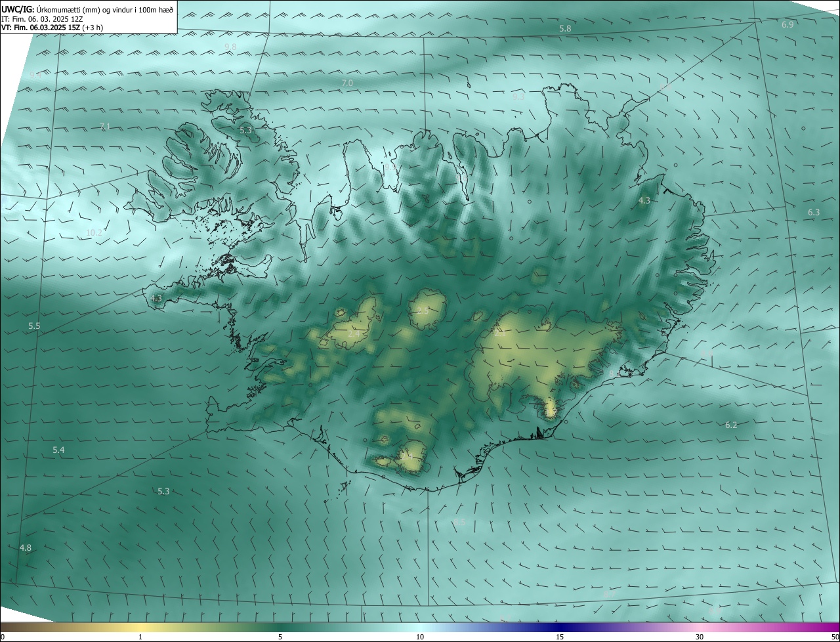The image size is (840, 642).
Task: Click the "VT: Fim. 06.03.2025 15Z (+3 h)" line
Action: tap(52, 28)
